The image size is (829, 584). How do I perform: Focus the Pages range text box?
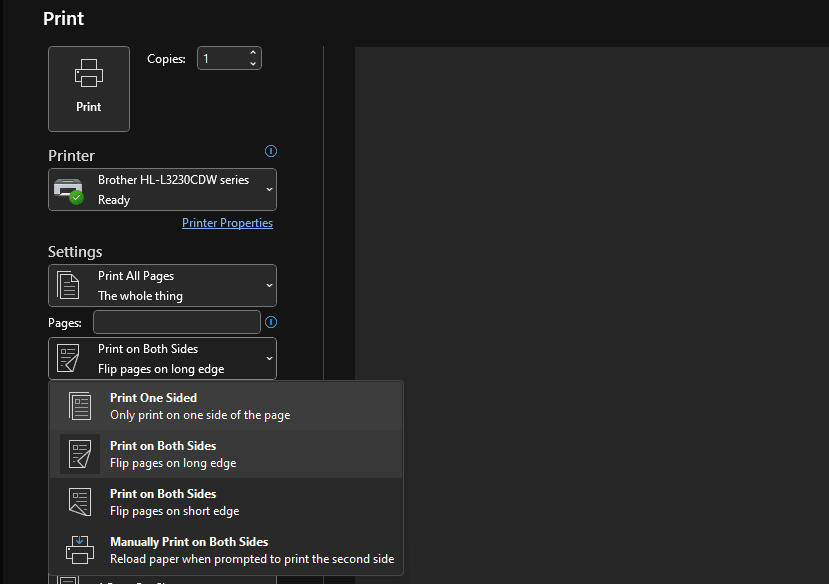click(x=176, y=322)
